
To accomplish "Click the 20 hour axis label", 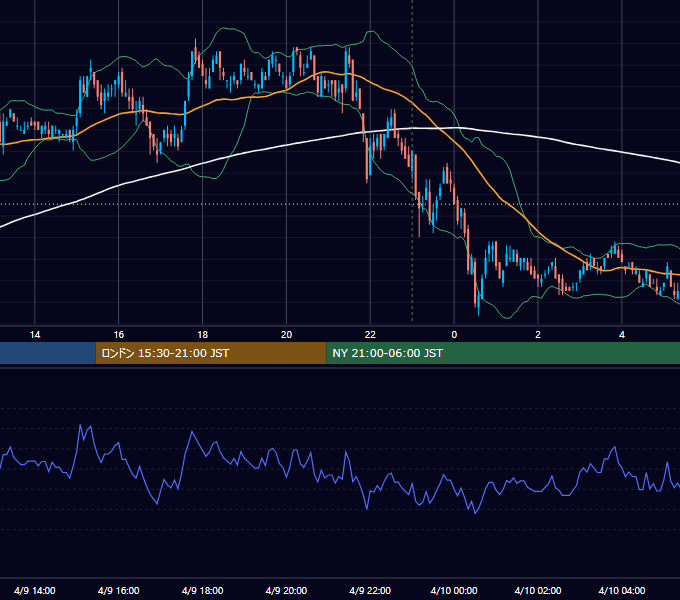I will 286,335.
